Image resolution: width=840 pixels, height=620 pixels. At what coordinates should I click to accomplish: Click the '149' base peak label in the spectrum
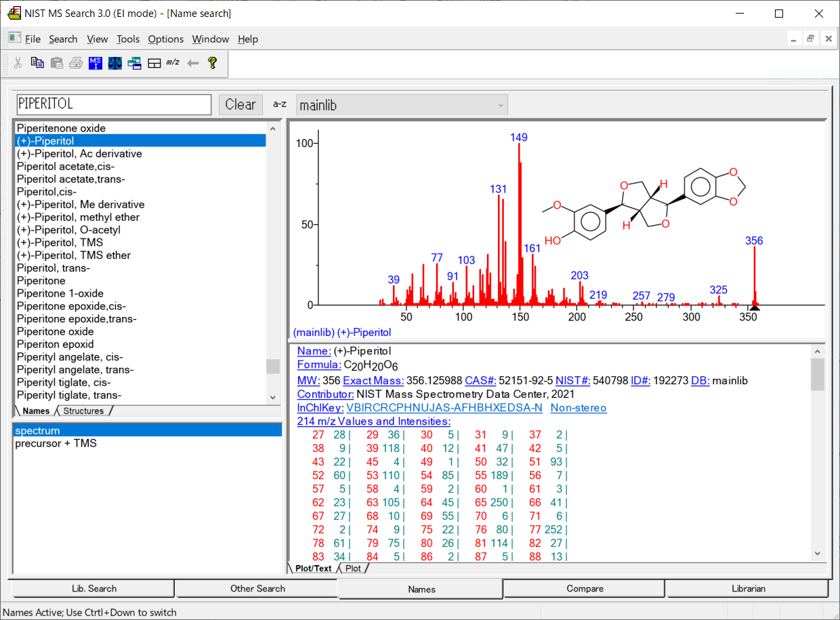click(519, 138)
